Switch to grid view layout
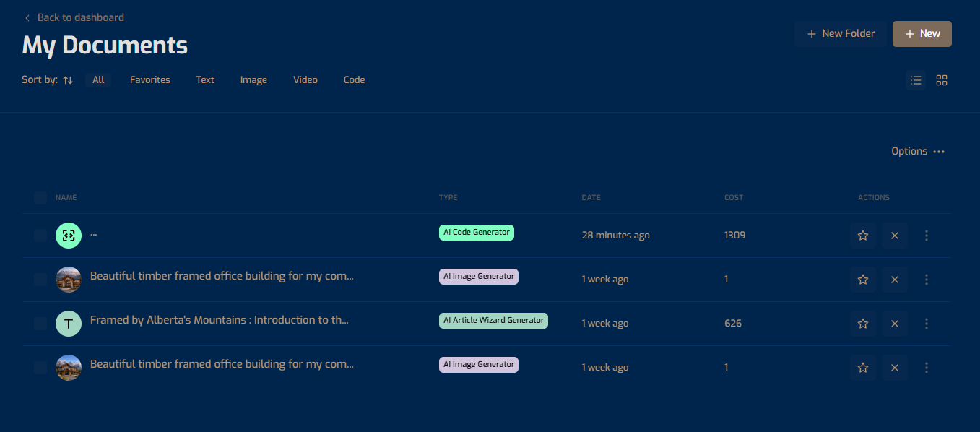980x432 pixels. pos(941,80)
